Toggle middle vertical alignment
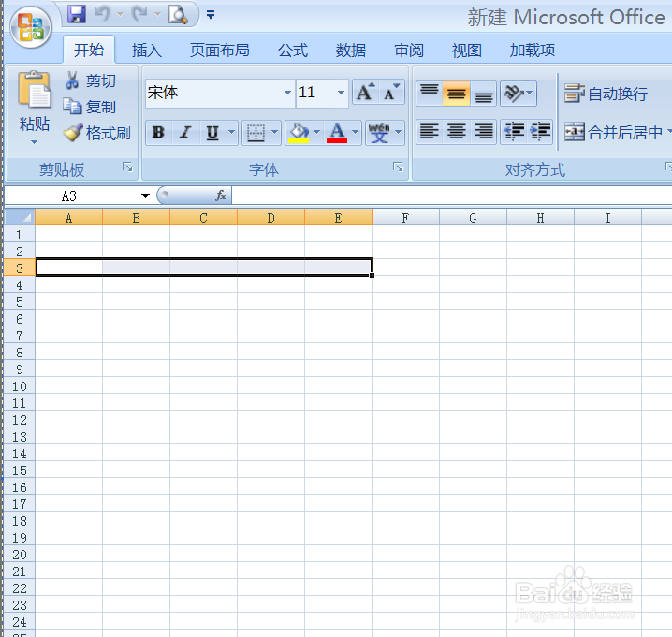Screen dimensions: 672x637 click(457, 93)
